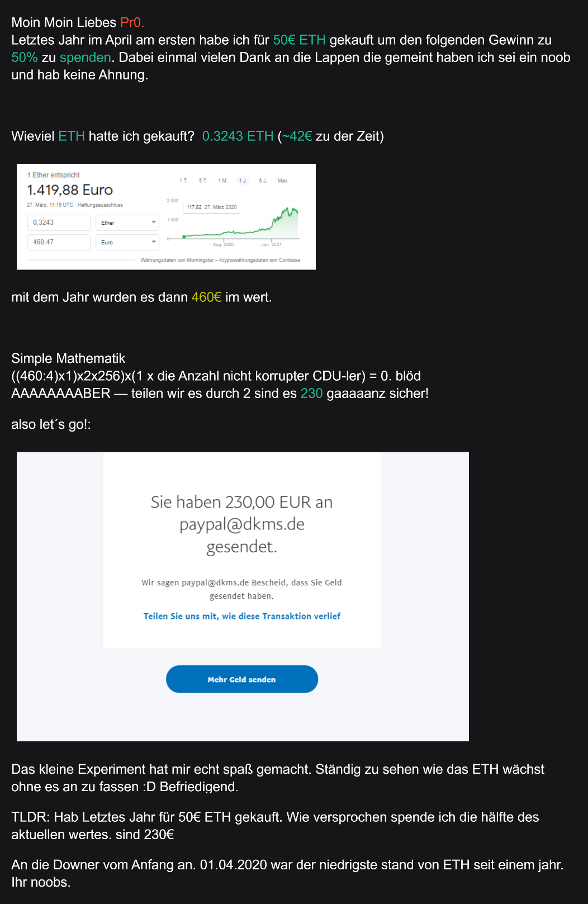Show the Max. chart range
The image size is (588, 904).
coord(283,181)
